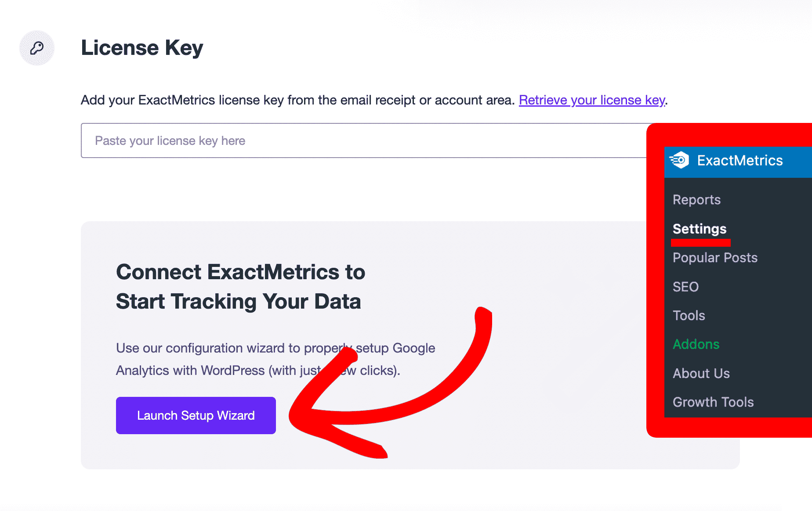The image size is (812, 511).
Task: Select the green Addons menu item
Action: pyautogui.click(x=696, y=344)
